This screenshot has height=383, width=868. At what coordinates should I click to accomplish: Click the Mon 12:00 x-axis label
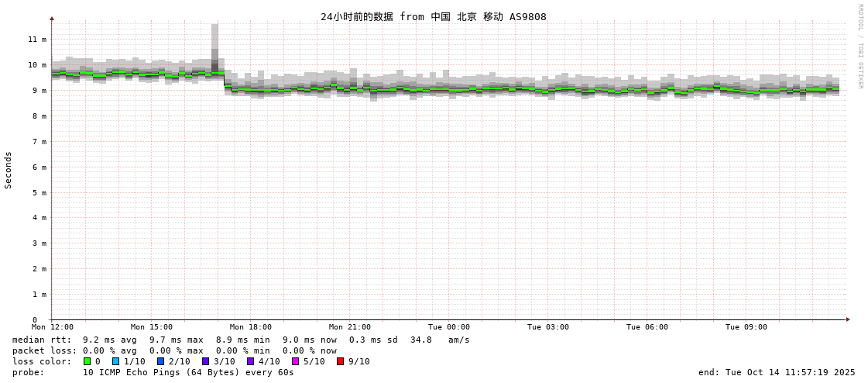[53, 327]
